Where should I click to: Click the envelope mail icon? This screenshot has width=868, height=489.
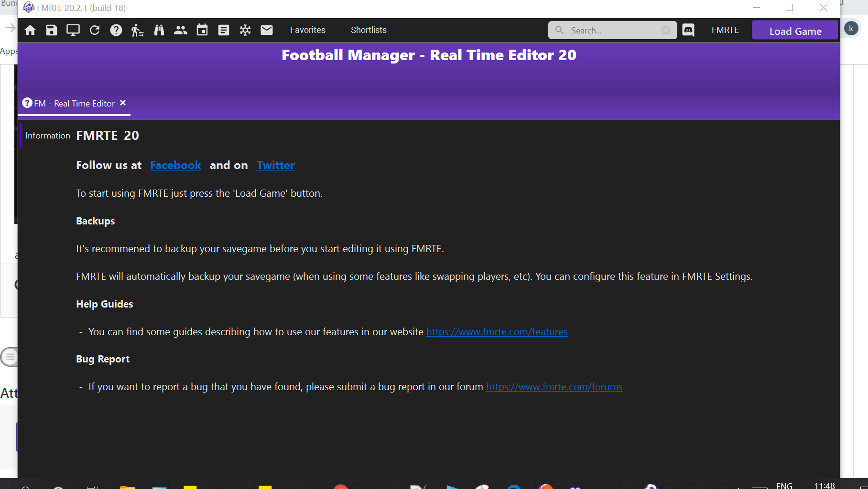(267, 30)
